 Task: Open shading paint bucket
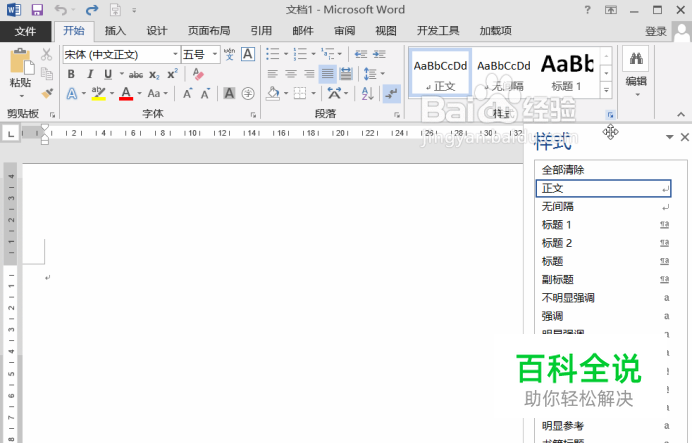(x=273, y=93)
